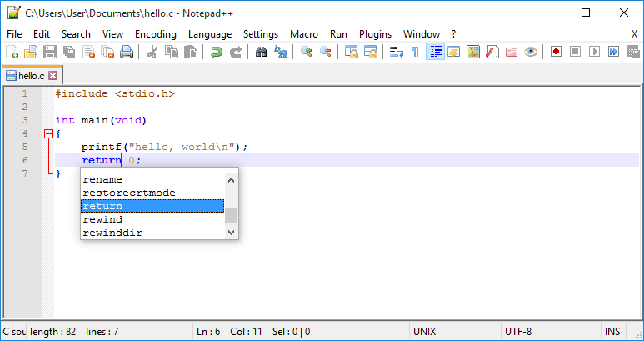Click the autocomplete list up arrow
The image size is (644, 341).
(x=232, y=180)
